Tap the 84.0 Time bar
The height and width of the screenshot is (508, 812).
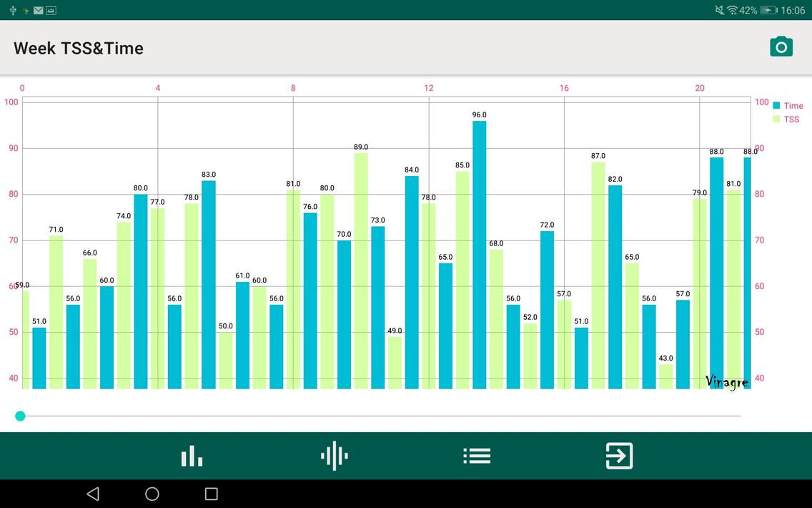pos(412,283)
